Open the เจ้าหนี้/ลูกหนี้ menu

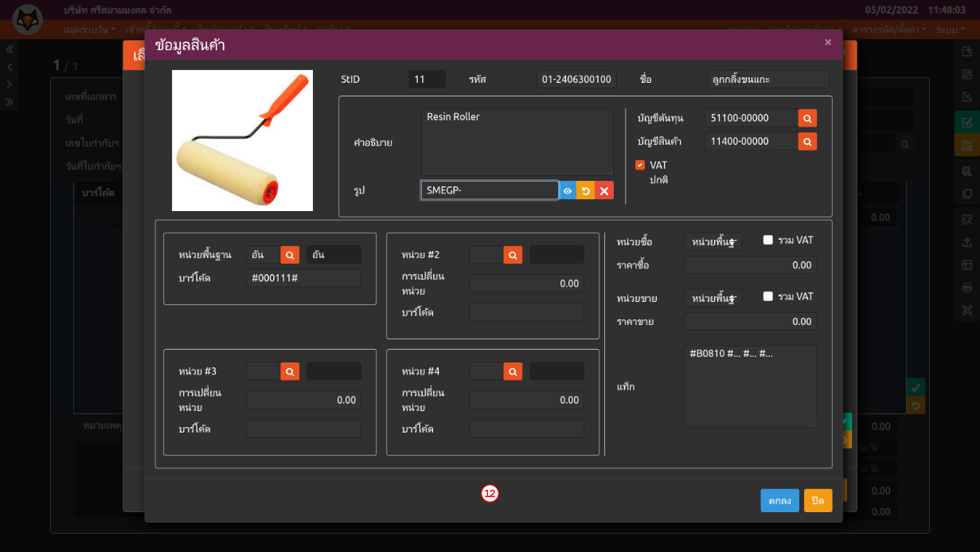pyautogui.click(x=154, y=29)
